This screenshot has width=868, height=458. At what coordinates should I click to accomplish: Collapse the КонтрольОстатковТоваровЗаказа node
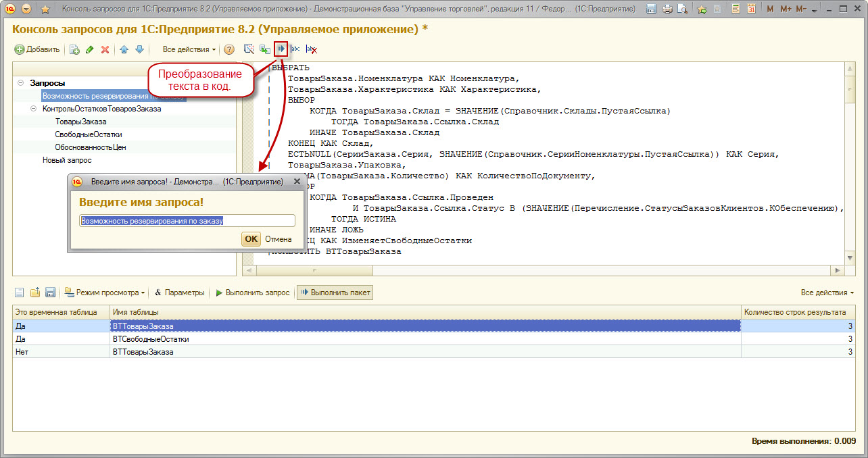click(34, 109)
